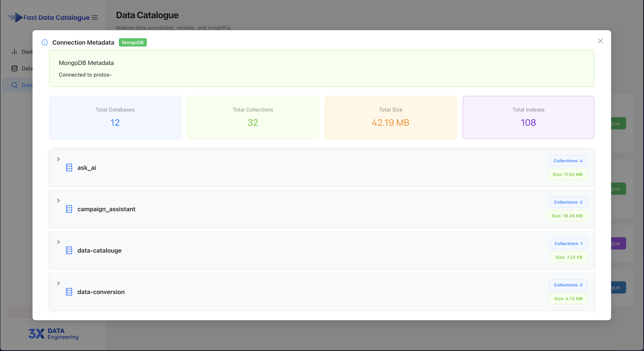The image size is (644, 351).
Task: Click the Total Databases stat card
Action: point(115,117)
